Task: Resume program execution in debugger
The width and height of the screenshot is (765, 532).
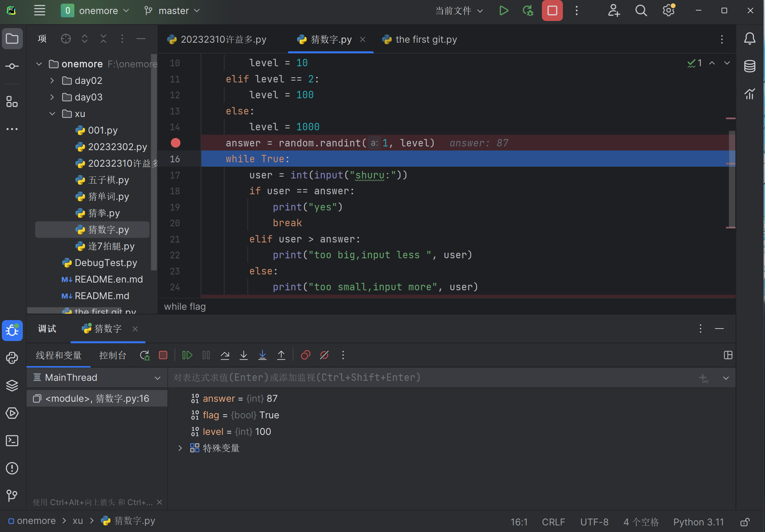Action: (187, 355)
